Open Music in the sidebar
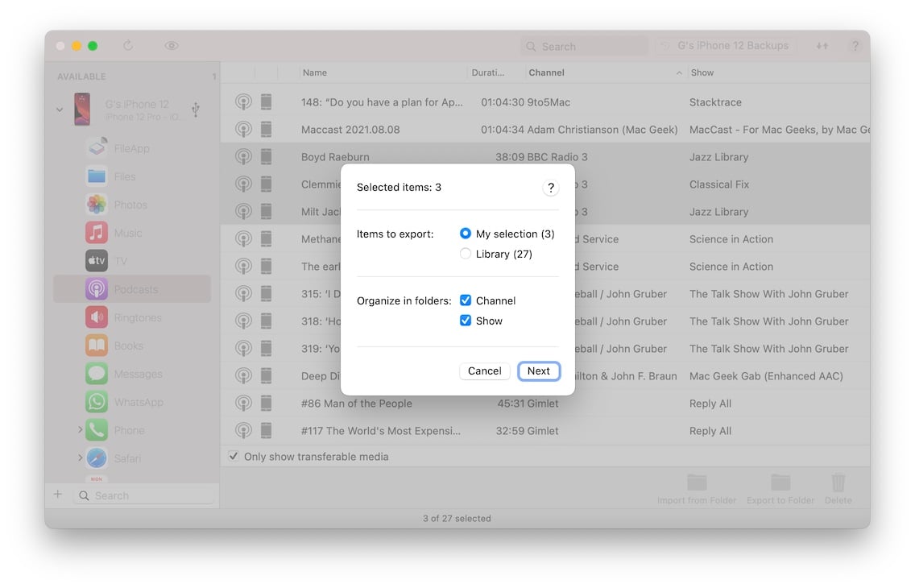This screenshot has width=915, height=588. coord(131,233)
